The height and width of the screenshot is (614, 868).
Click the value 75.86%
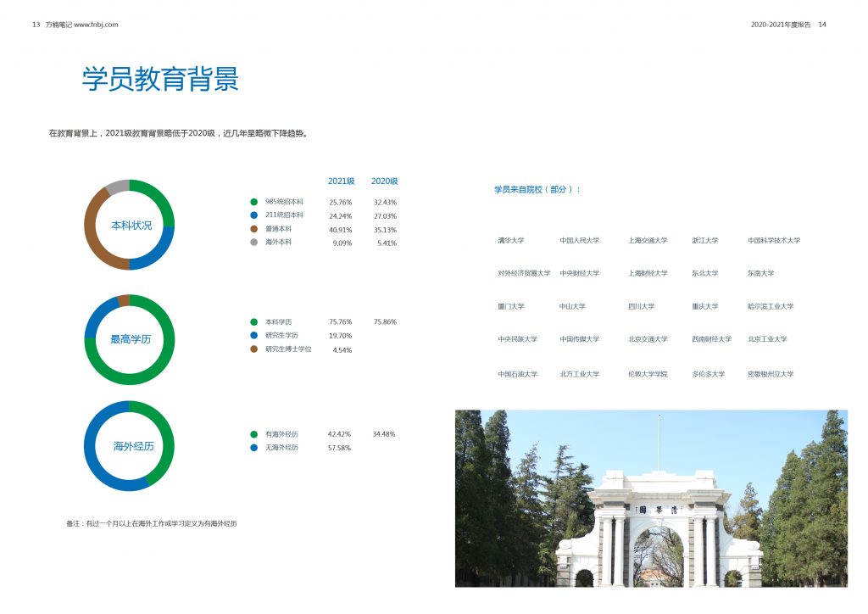[386, 321]
